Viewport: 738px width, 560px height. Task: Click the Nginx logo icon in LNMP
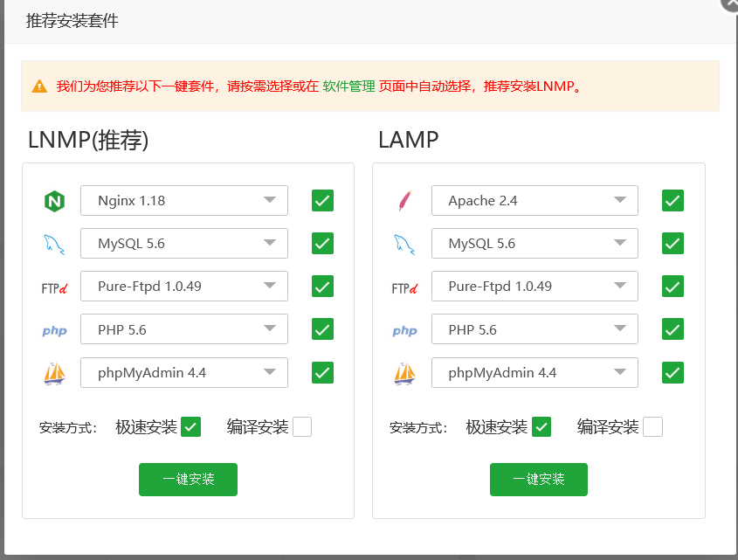[55, 201]
